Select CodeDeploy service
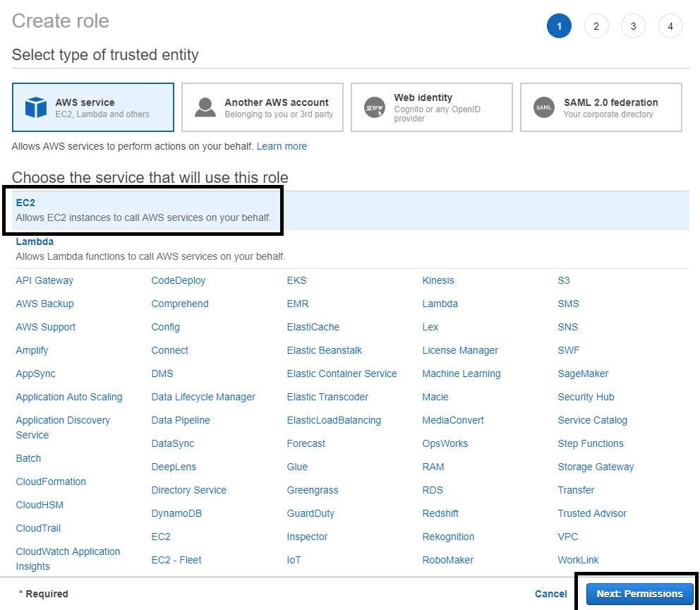Viewport: 700px width, 610px height. [x=178, y=280]
